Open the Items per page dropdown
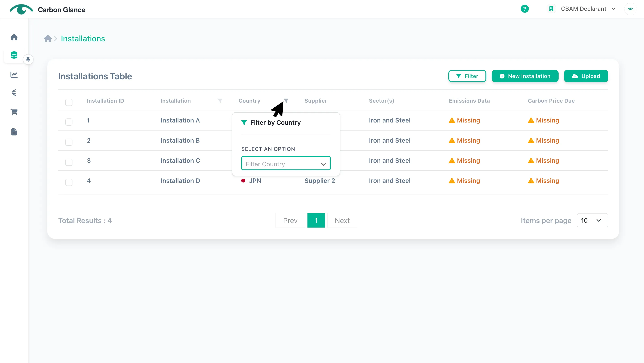 [x=592, y=220]
